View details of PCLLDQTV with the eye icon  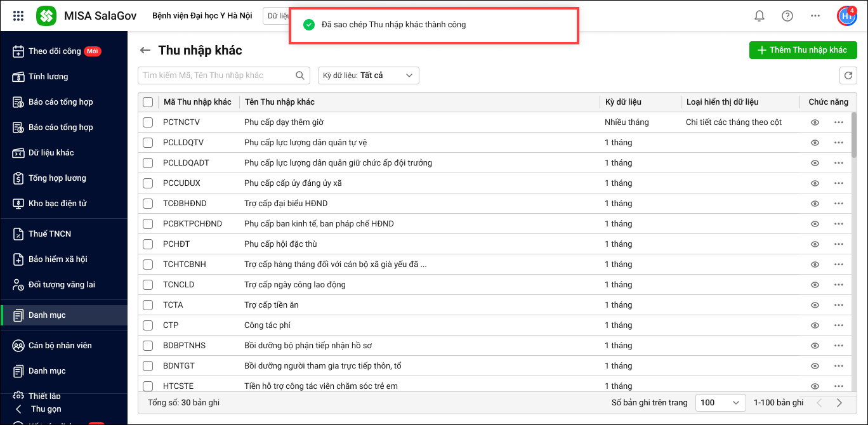pos(815,143)
